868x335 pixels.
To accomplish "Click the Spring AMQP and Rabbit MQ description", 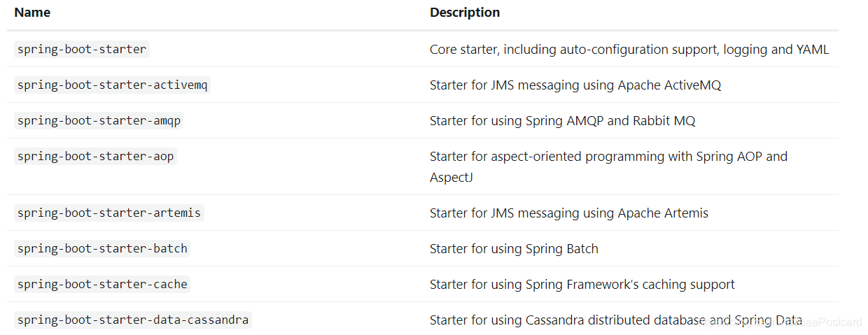I will [562, 121].
